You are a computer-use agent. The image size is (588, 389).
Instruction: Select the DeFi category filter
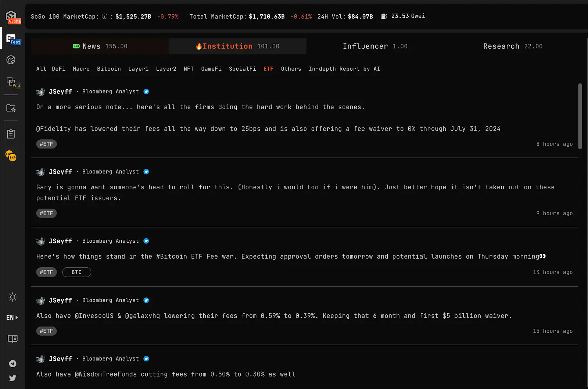coord(59,69)
